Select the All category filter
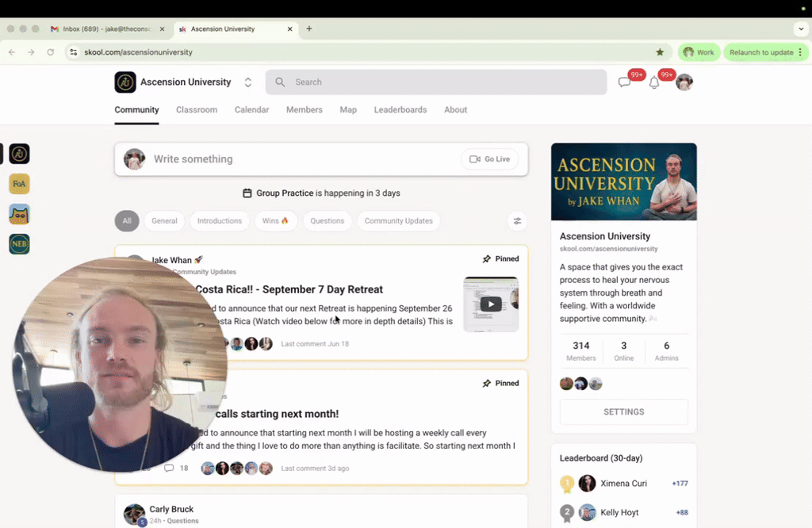The height and width of the screenshot is (528, 812). 127,221
